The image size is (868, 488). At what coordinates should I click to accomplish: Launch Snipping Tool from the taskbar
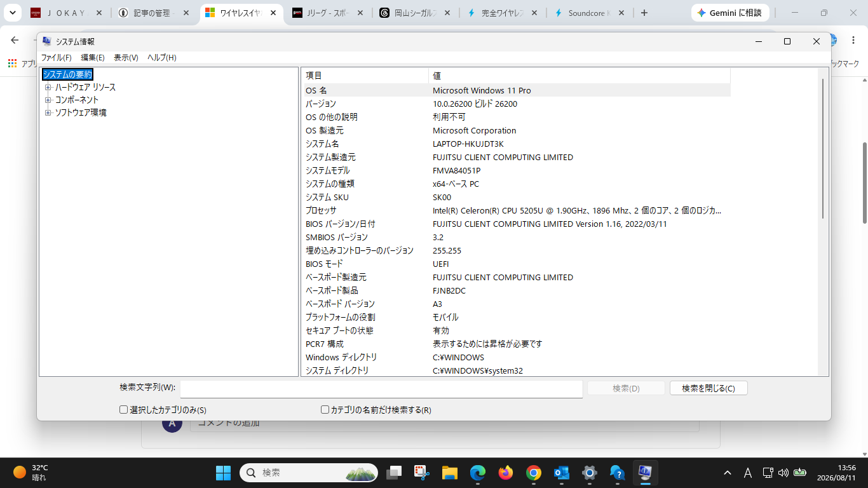click(x=423, y=473)
